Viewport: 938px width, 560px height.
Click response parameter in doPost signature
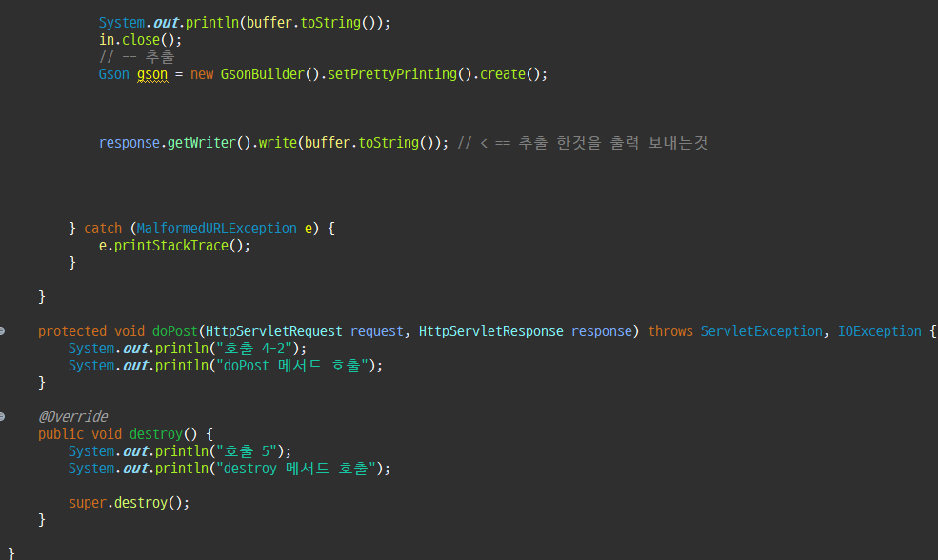coord(602,331)
